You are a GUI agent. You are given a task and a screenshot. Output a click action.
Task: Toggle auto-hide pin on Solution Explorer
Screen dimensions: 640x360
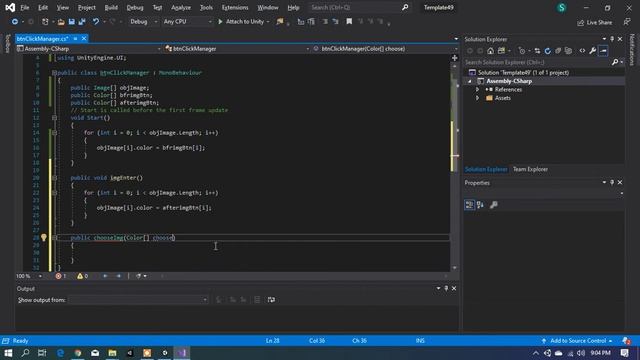click(x=612, y=39)
